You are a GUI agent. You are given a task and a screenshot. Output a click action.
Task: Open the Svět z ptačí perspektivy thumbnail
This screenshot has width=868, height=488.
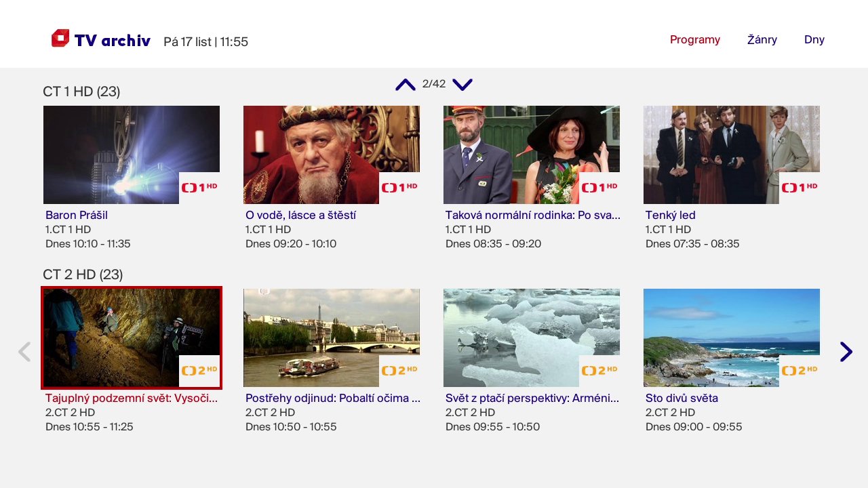[532, 338]
